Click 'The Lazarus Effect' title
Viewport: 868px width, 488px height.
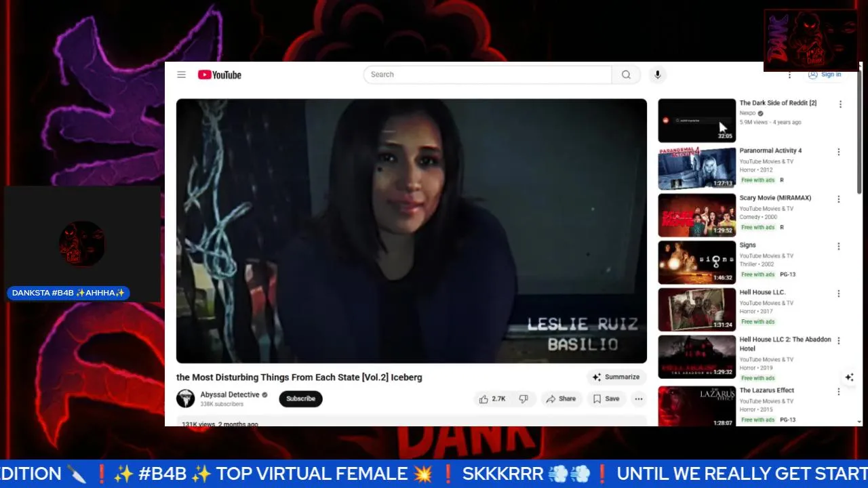[766, 390]
